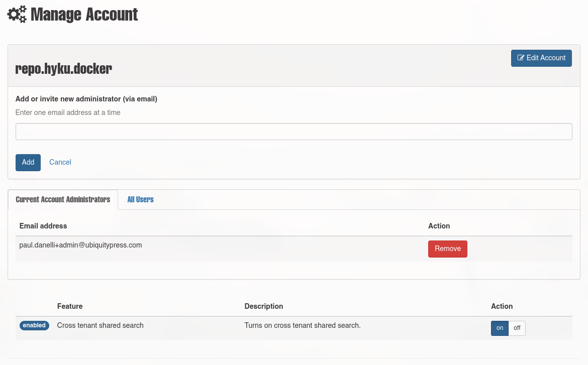Click the Cross tenant shared search feature name

coord(100,326)
